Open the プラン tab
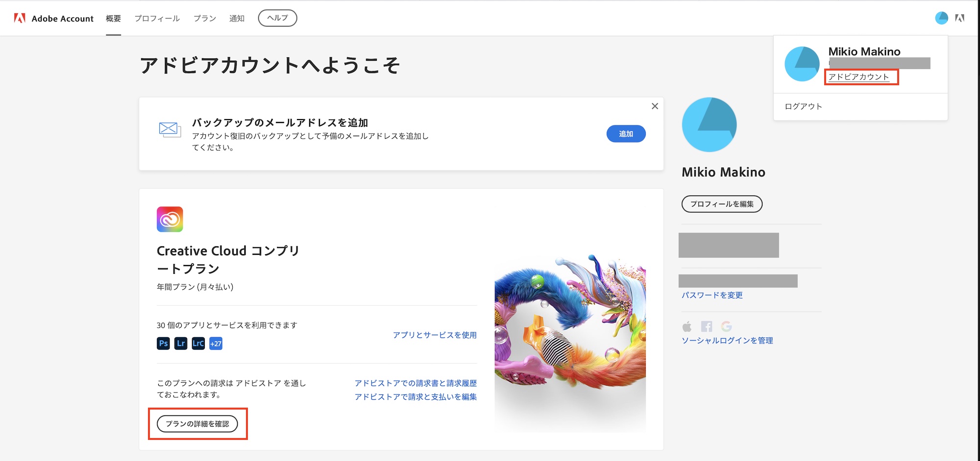Image resolution: width=980 pixels, height=461 pixels. click(204, 19)
